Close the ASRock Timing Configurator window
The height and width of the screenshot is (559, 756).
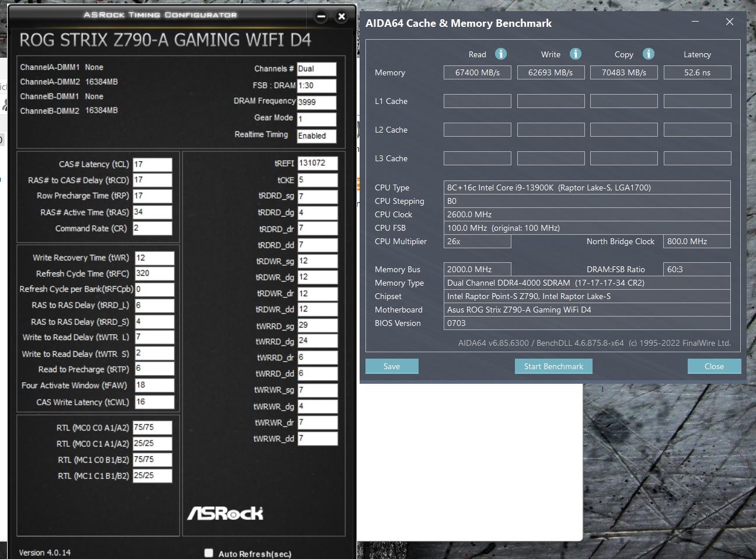click(x=342, y=16)
